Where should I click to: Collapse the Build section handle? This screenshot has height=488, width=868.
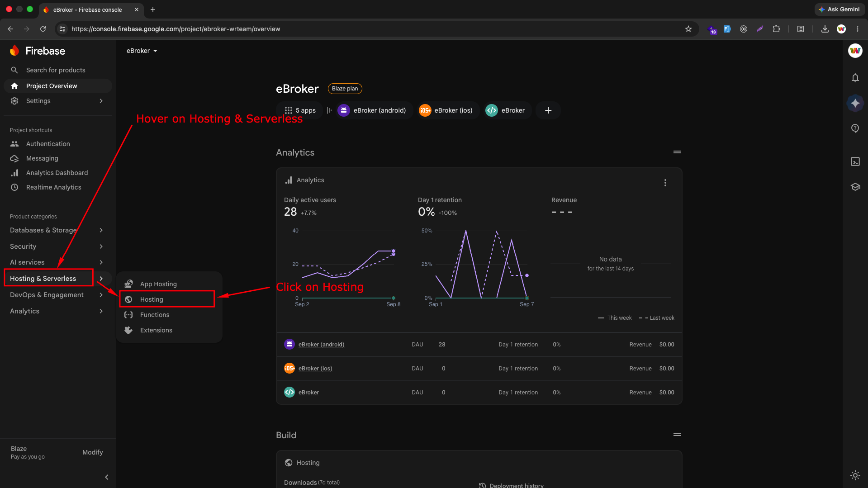pyautogui.click(x=677, y=435)
